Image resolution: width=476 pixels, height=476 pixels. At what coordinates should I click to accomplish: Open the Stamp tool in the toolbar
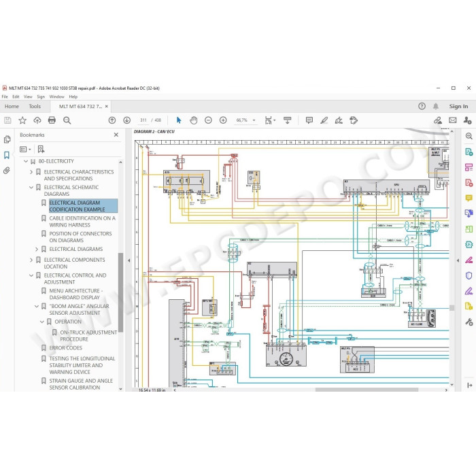point(354,120)
